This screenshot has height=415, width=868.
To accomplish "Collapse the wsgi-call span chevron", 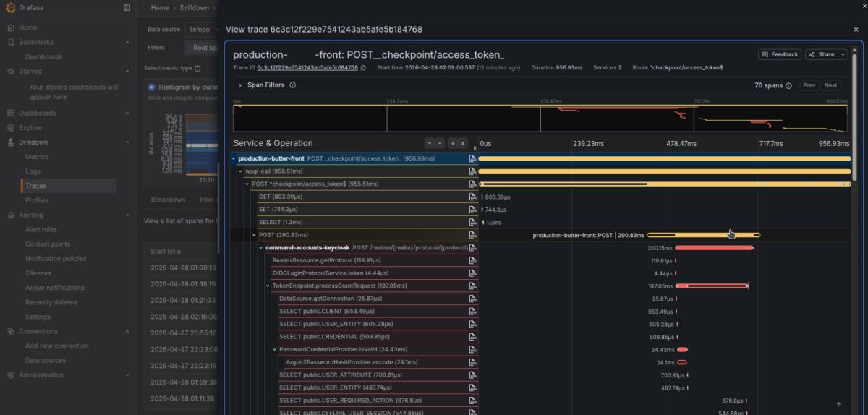I will point(241,171).
